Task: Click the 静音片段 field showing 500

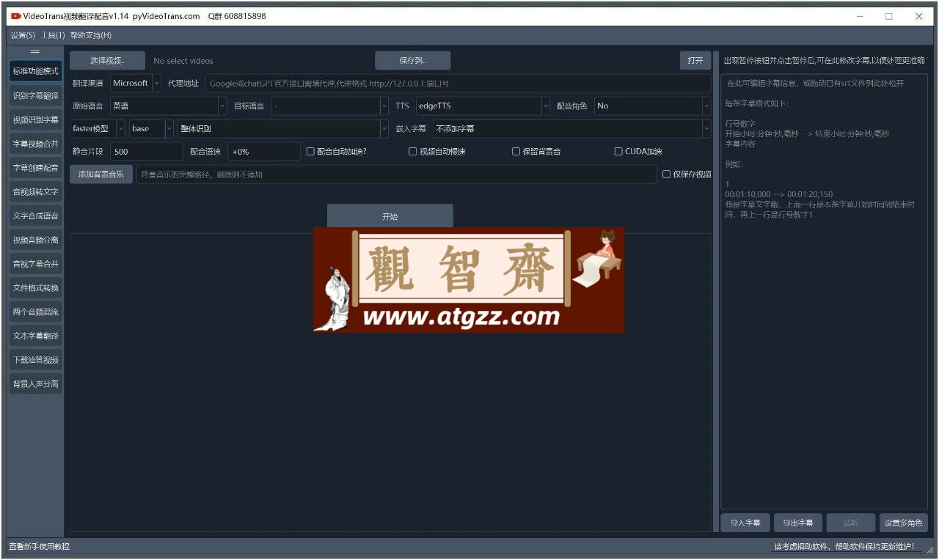Action: coord(146,152)
